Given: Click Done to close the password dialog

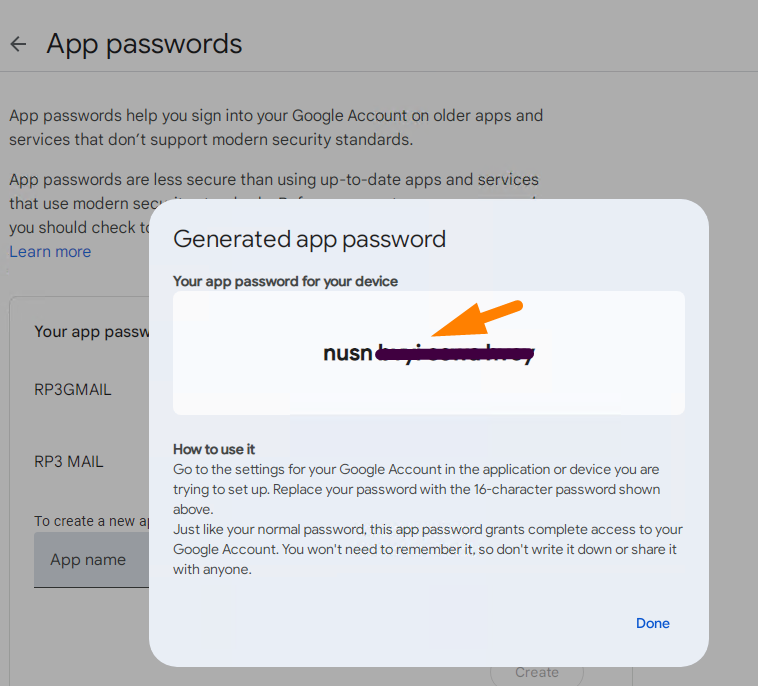Looking at the screenshot, I should coord(653,623).
